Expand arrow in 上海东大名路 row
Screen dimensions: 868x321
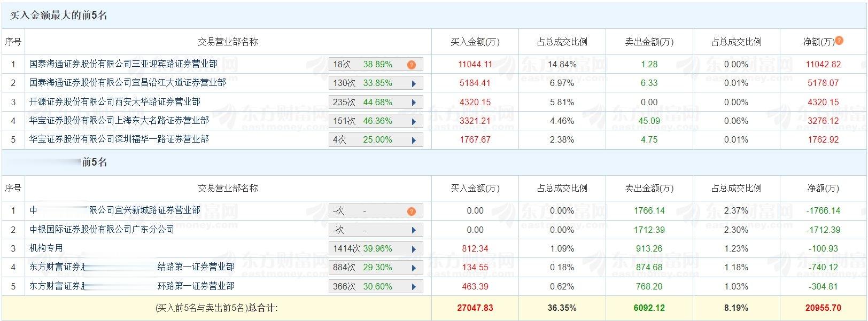pyautogui.click(x=414, y=121)
